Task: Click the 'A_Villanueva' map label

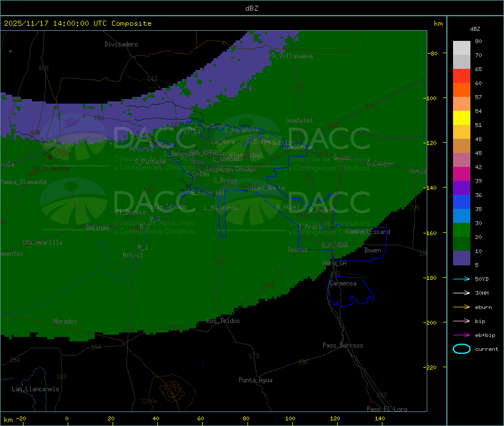Action: coord(292,56)
